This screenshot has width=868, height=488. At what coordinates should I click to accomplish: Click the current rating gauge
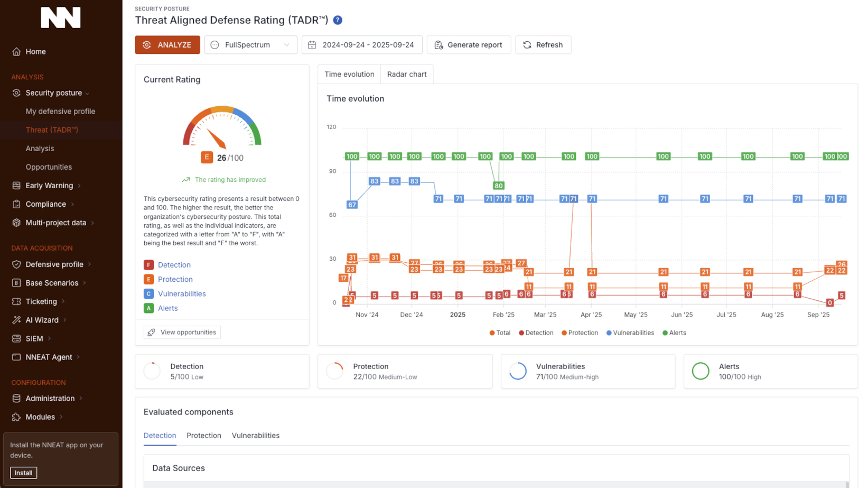click(x=222, y=127)
